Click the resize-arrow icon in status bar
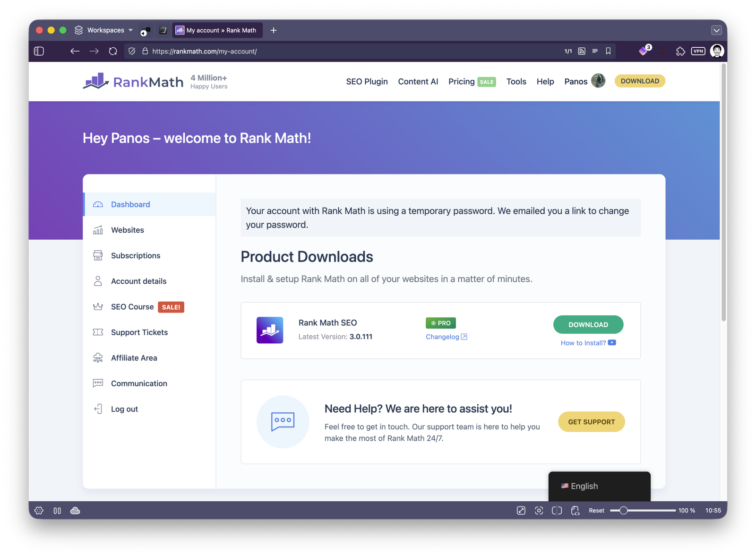This screenshot has width=756, height=557. point(521,511)
